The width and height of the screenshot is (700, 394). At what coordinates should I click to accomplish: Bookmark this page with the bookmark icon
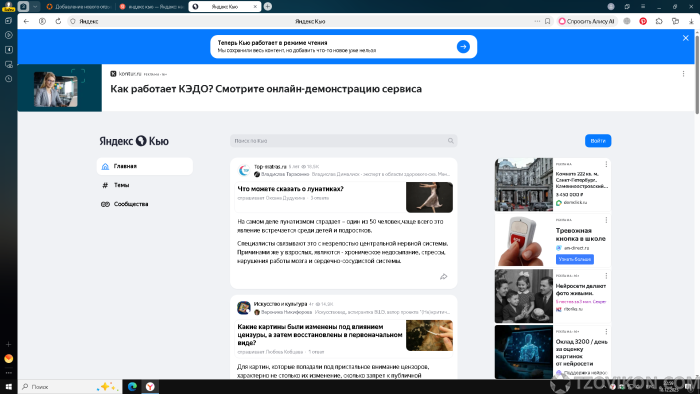(x=547, y=21)
